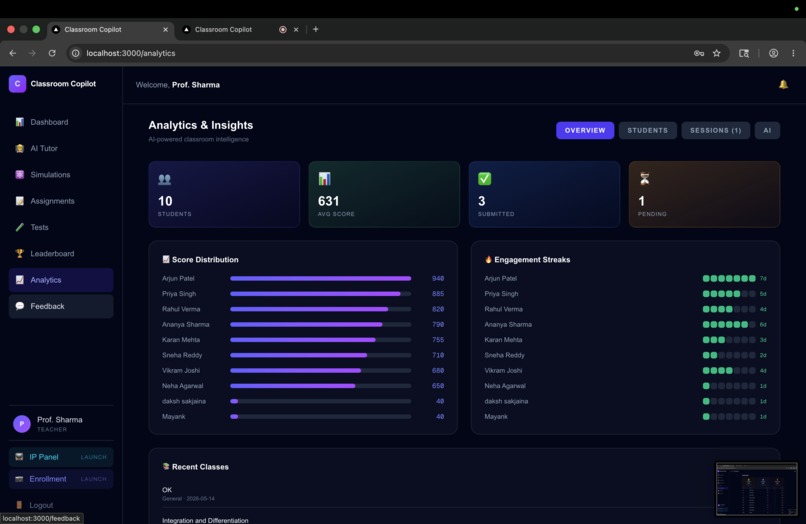Viewport: 806px width, 524px height.
Task: Reload the page
Action: 52,53
